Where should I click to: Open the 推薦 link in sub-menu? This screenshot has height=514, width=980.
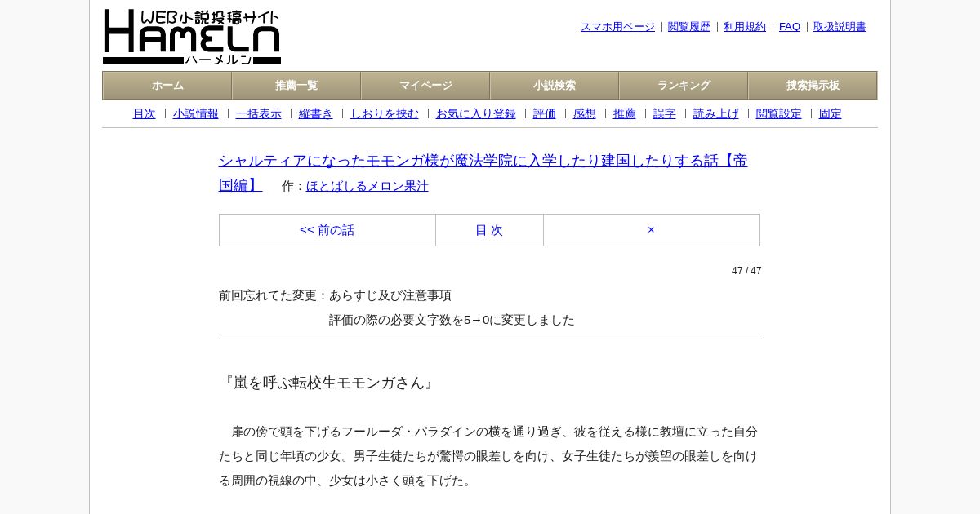tap(625, 114)
